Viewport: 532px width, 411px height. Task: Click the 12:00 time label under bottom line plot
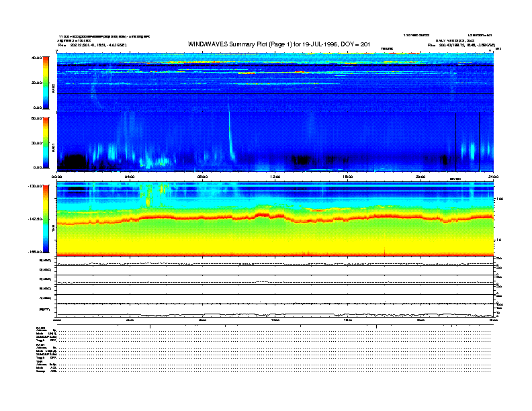(x=275, y=320)
